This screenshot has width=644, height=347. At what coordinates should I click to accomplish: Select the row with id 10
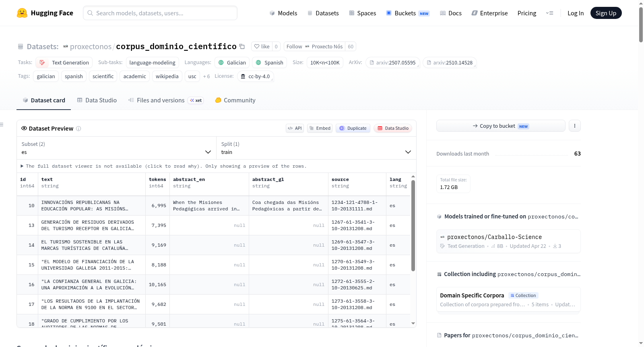coord(213,206)
